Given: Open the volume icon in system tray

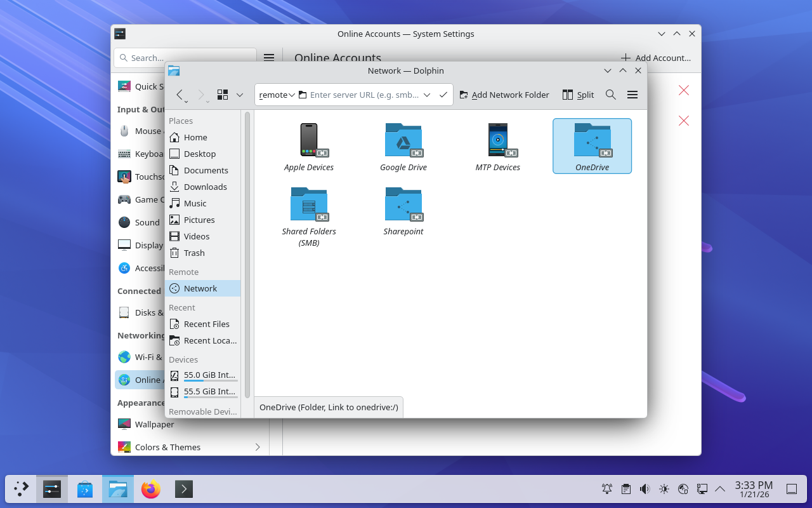Looking at the screenshot, I should click(x=645, y=489).
